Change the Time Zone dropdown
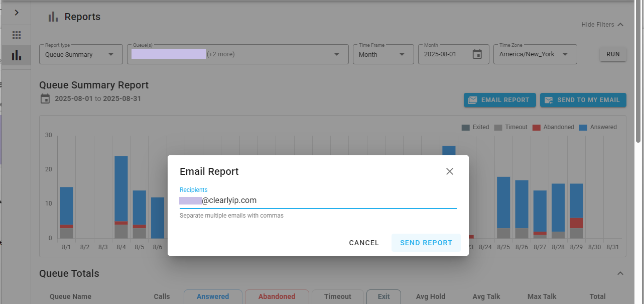Viewport: 644px width, 304px height. click(x=535, y=54)
